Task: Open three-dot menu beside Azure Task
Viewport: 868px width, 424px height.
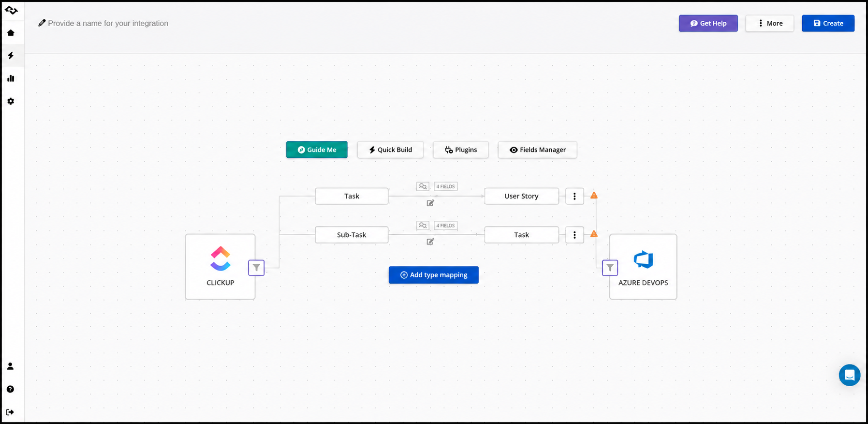Action: [574, 235]
